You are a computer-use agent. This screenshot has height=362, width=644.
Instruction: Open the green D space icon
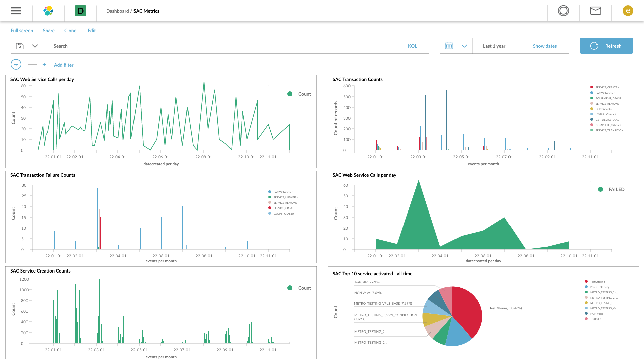click(x=80, y=11)
